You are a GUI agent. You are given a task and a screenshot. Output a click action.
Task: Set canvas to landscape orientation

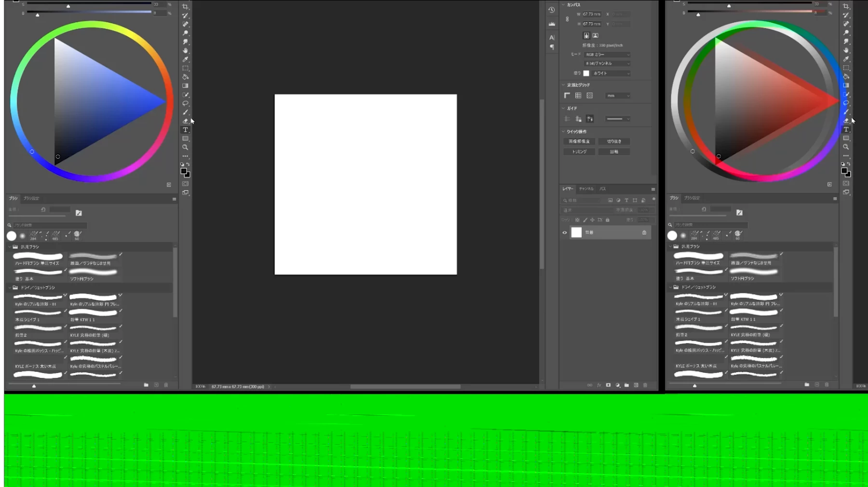click(x=596, y=35)
